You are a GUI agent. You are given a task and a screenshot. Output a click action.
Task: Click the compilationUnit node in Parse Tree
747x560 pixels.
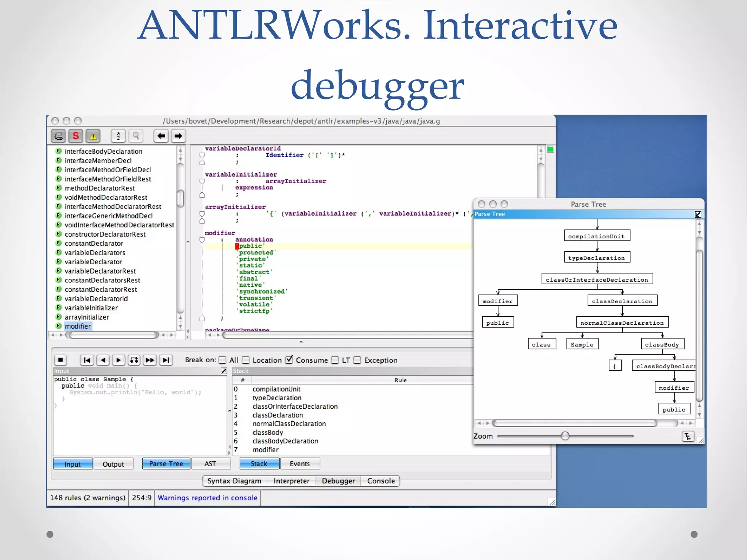(597, 236)
